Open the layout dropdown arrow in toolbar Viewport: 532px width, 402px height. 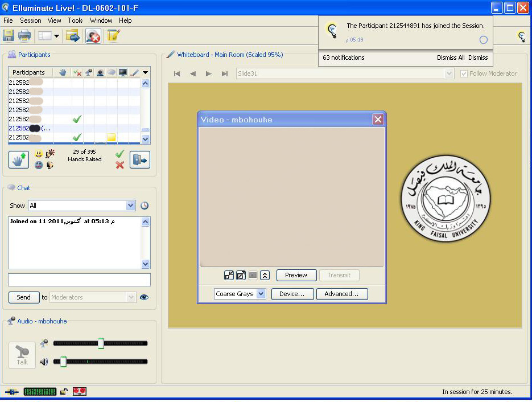tap(57, 36)
